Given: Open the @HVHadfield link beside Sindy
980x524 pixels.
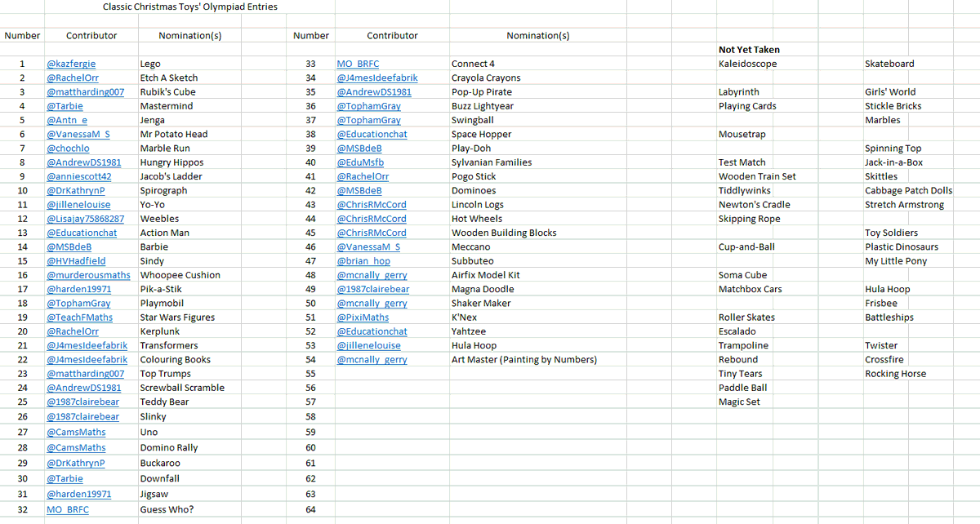Looking at the screenshot, I should point(76,261).
